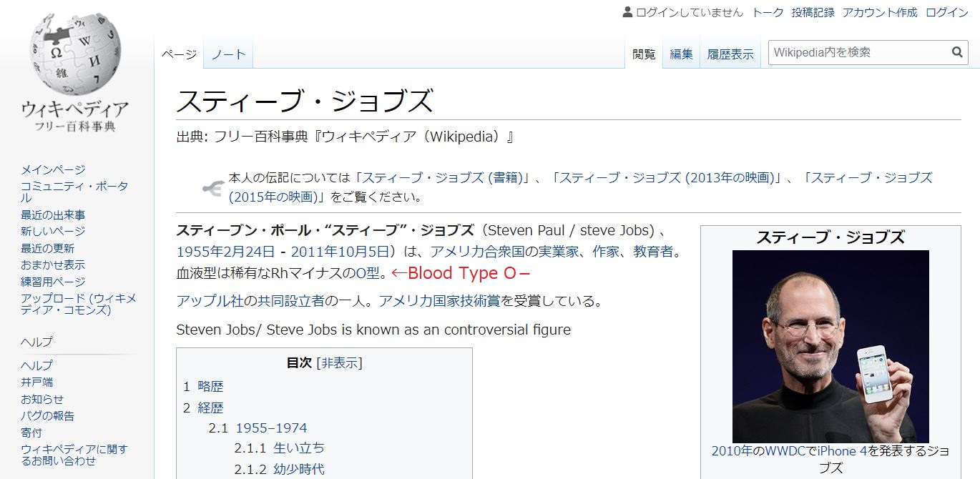Click the スティーブ・ジョブズ page heading

305,101
